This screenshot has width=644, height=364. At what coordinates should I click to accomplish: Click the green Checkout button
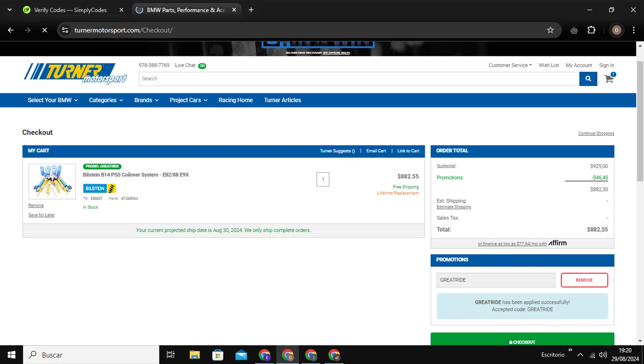(x=522, y=340)
